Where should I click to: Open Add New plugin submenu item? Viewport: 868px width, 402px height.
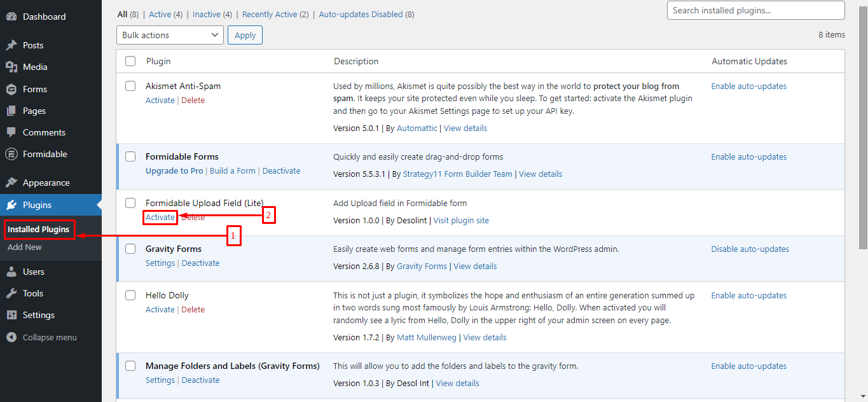pos(25,247)
